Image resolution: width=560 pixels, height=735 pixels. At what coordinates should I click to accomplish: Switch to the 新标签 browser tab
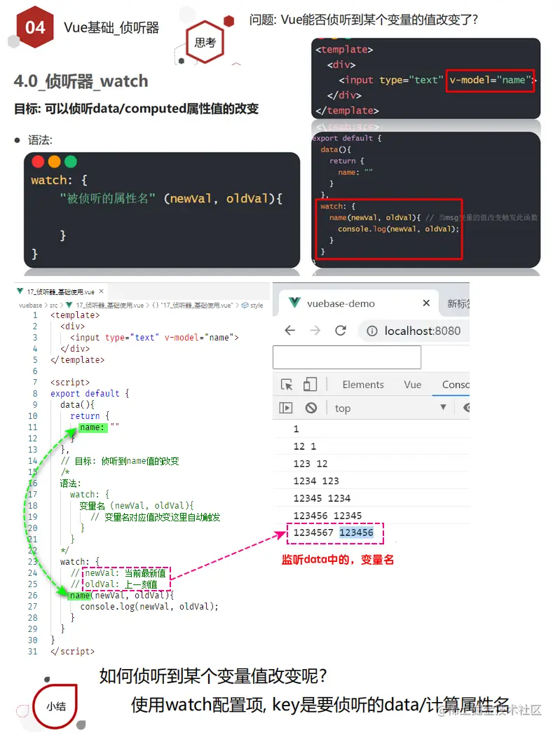[x=458, y=304]
